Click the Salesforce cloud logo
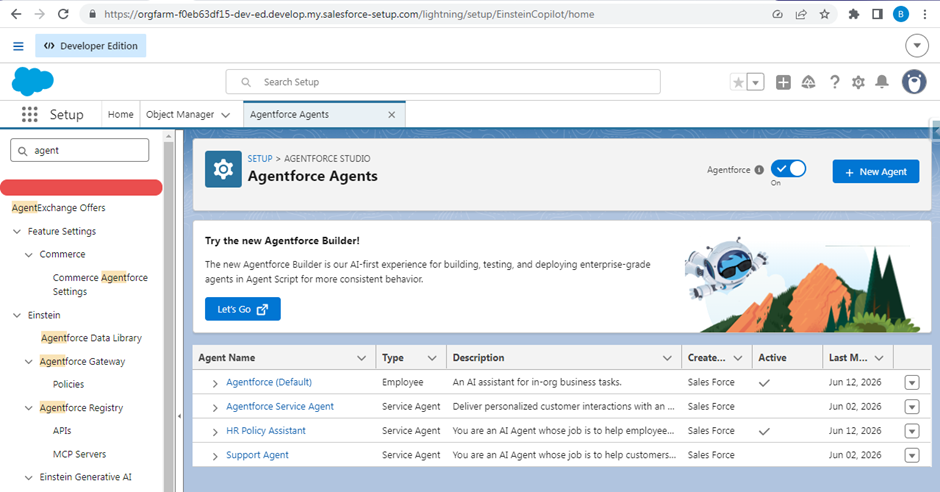This screenshot has height=492, width=940. point(32,81)
